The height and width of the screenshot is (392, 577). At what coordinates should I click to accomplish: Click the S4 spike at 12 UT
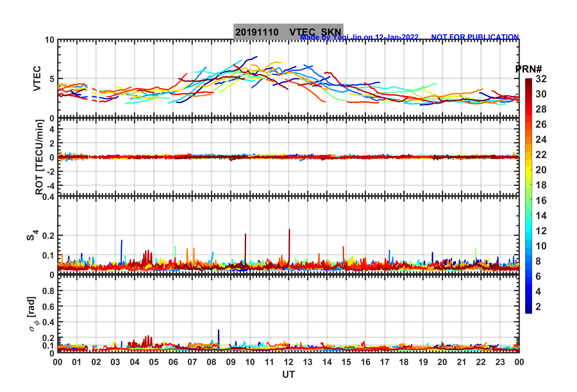(x=289, y=246)
